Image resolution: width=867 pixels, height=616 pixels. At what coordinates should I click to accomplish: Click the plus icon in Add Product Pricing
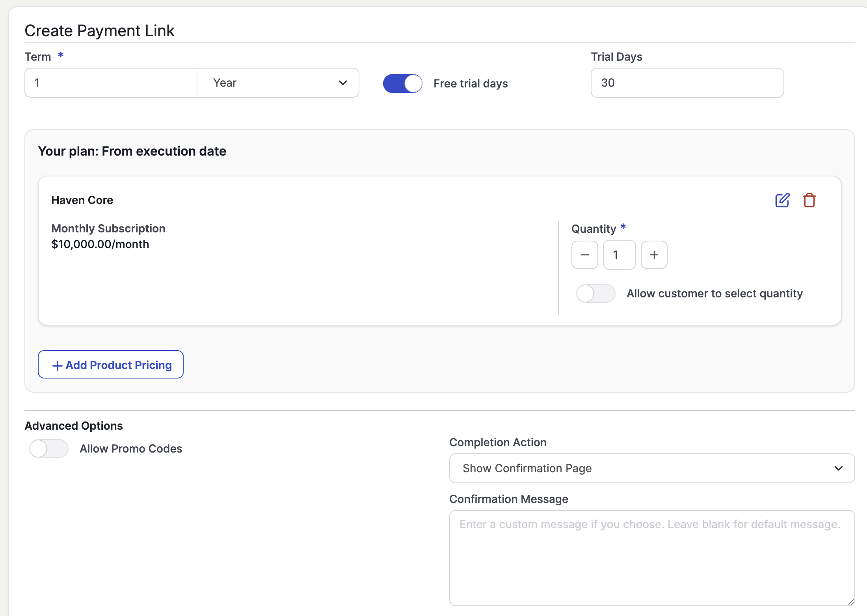57,366
